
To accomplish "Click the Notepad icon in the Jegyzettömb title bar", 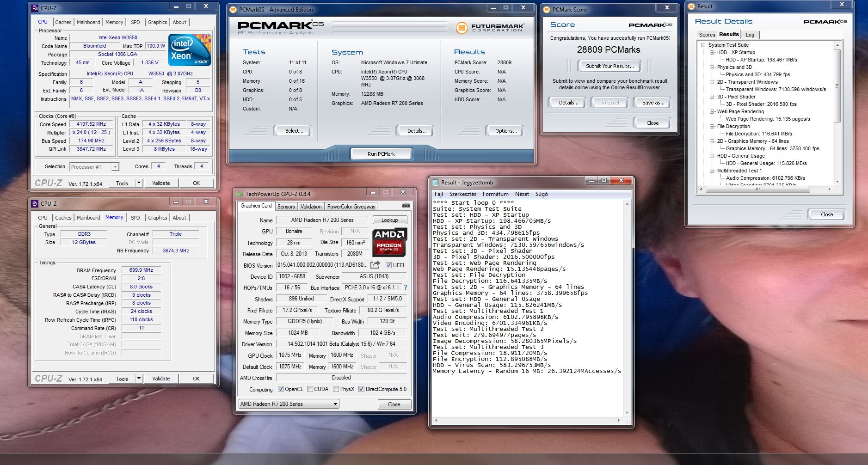I will (x=436, y=183).
